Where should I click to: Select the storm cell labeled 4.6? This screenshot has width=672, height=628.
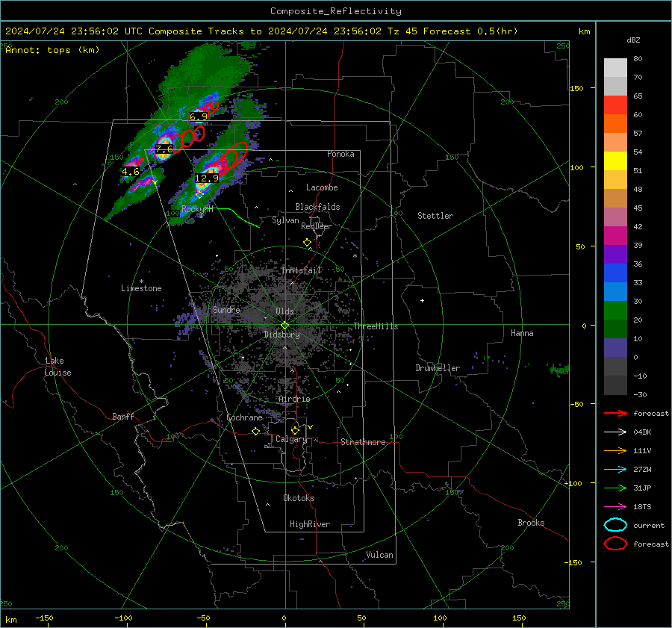pos(131,172)
